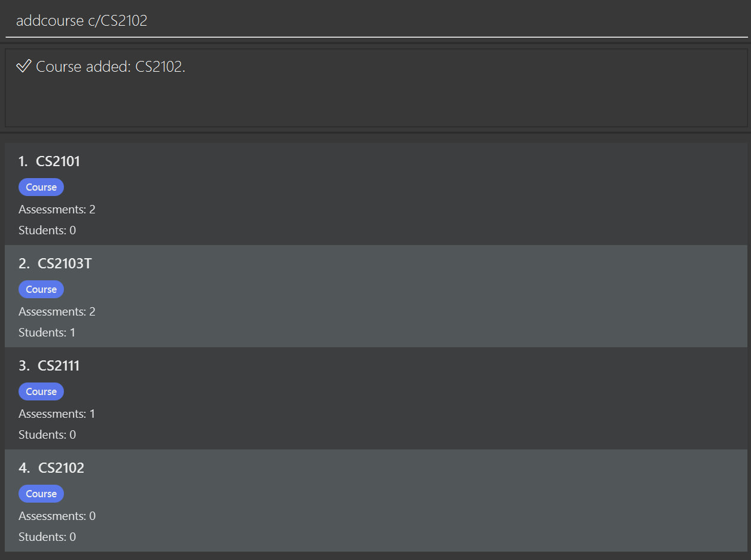Click the Assessments count on CS2103T
This screenshot has height=560, width=751.
pos(57,311)
